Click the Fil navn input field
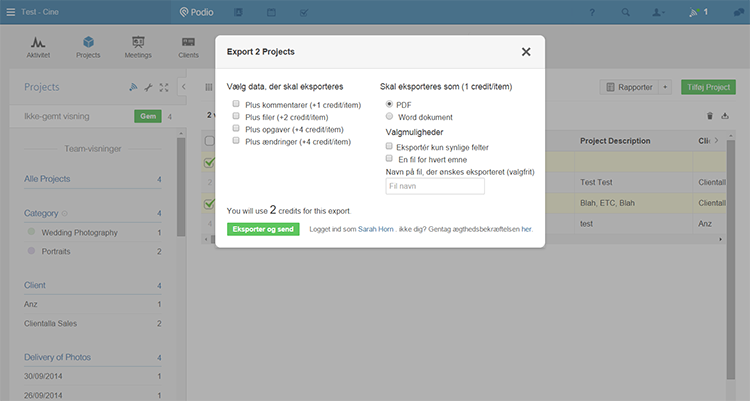The image size is (750, 401). point(434,186)
